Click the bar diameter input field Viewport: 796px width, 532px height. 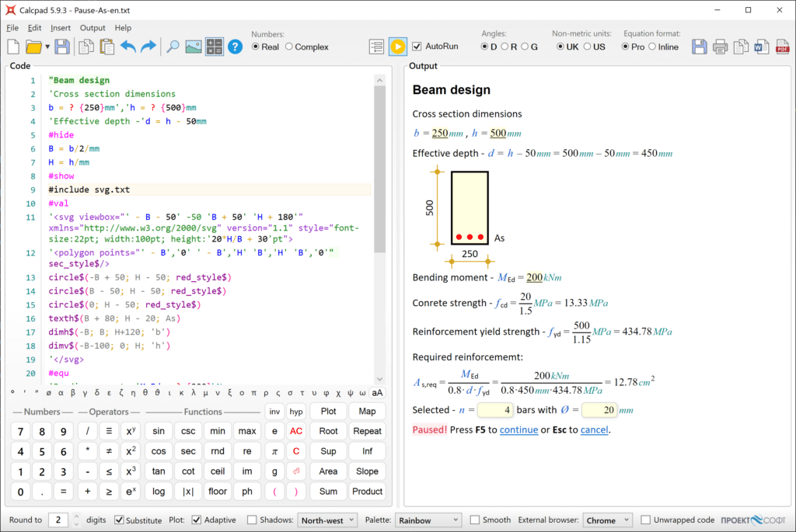pos(599,410)
